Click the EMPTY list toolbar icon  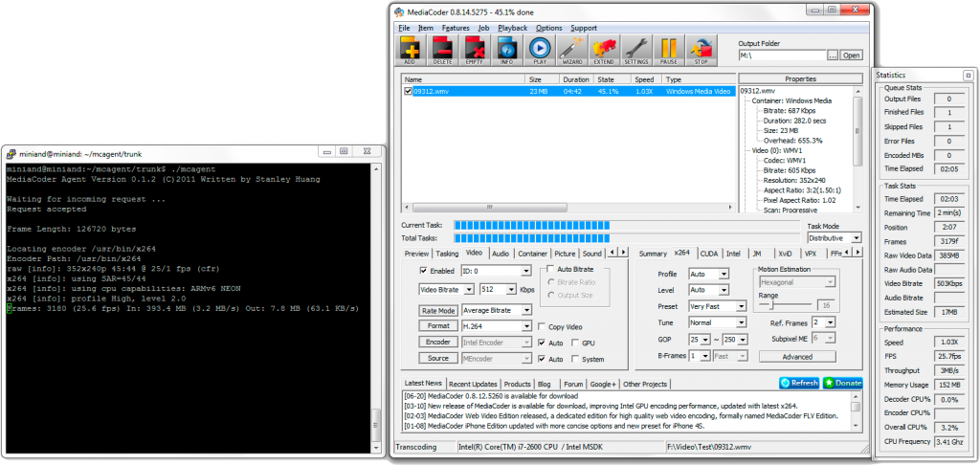pos(475,50)
